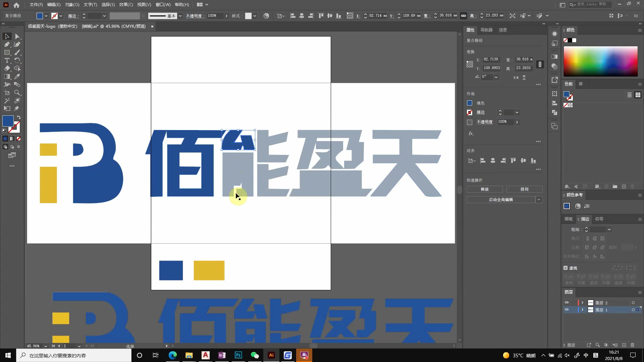Click the 释放 button under 快速操作
The image size is (644, 362).
tap(484, 189)
